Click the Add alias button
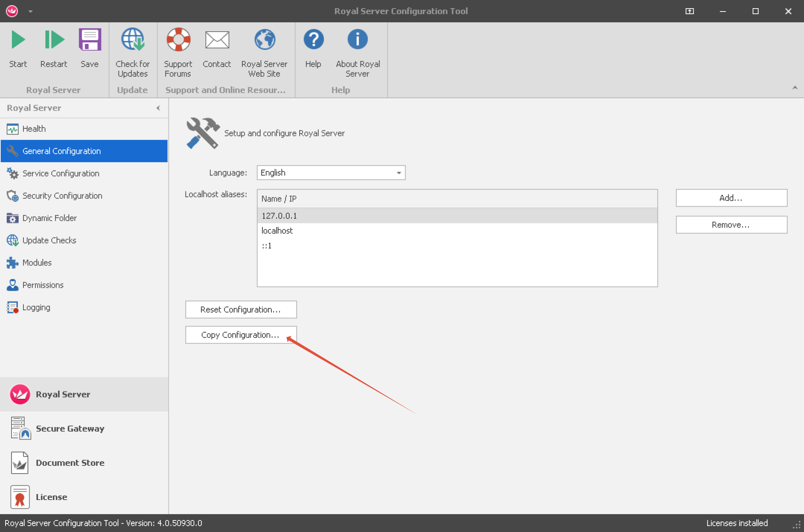The width and height of the screenshot is (804, 532). (731, 198)
